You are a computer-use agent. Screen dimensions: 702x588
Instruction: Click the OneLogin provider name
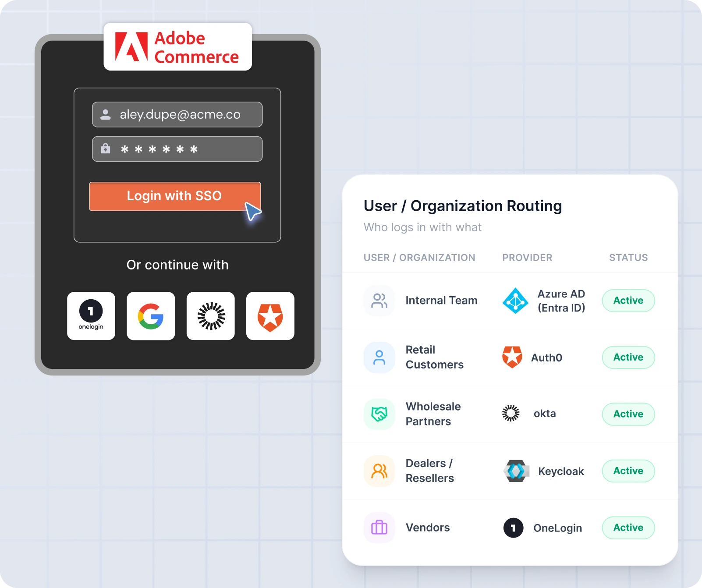557,528
